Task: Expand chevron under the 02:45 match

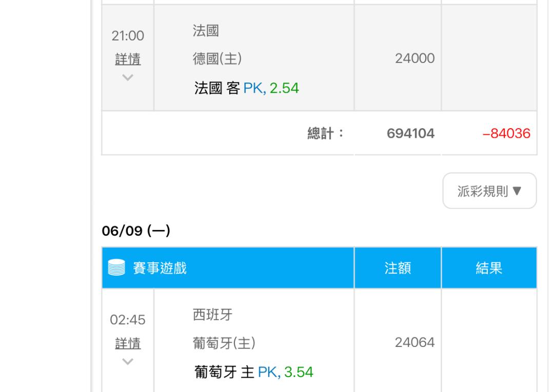Action: tap(128, 361)
